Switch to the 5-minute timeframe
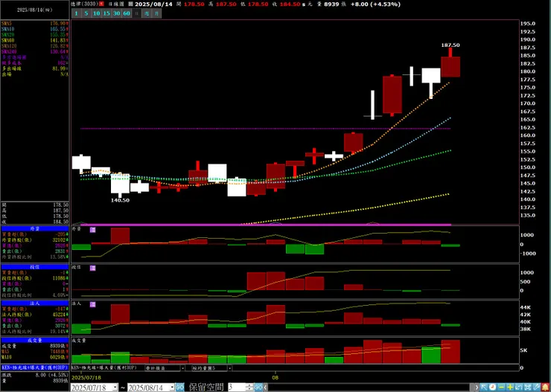551x392 pixels. [86, 13]
